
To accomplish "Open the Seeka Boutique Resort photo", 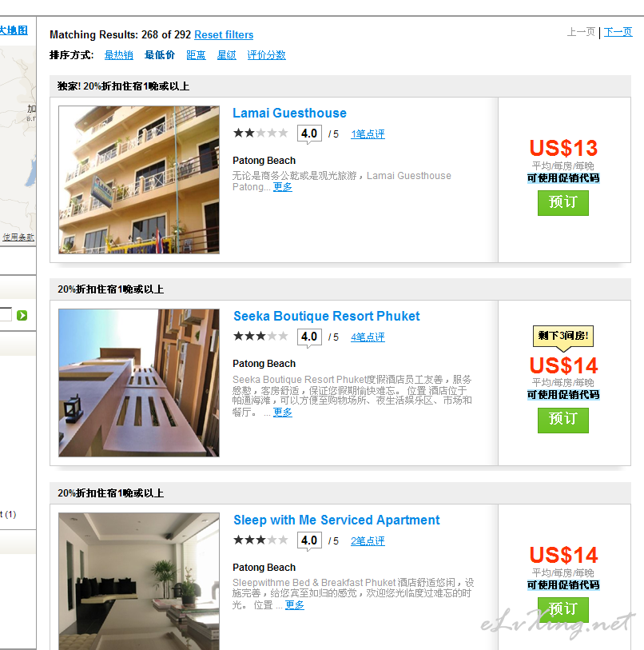I will click(x=139, y=383).
